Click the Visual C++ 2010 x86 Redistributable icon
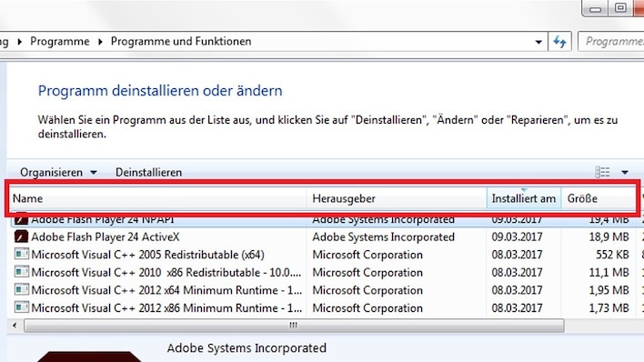Screen dimensions: 644x362 (21, 272)
